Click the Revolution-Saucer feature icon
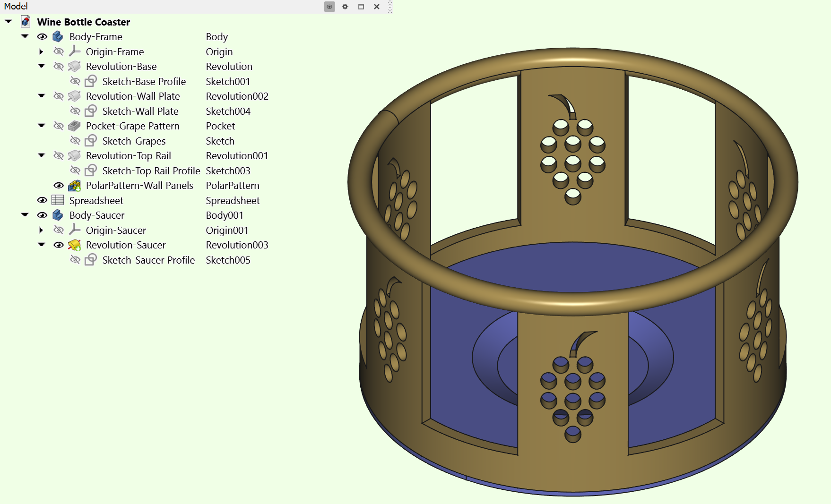This screenshot has width=831, height=504. click(74, 245)
